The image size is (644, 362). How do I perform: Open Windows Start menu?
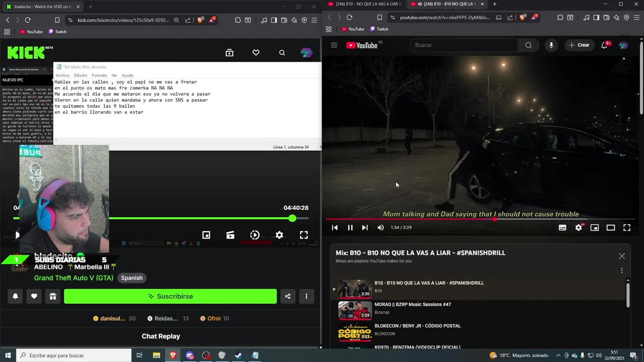(8, 355)
